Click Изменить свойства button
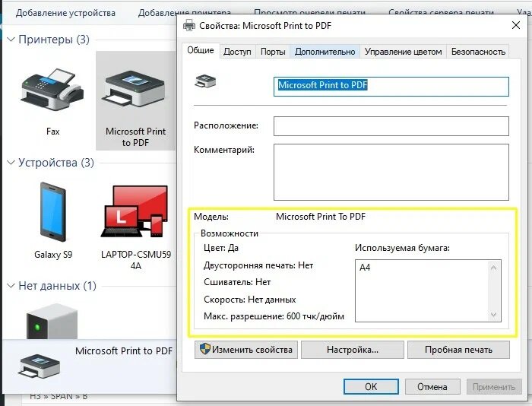The width and height of the screenshot is (532, 406). coord(246,350)
